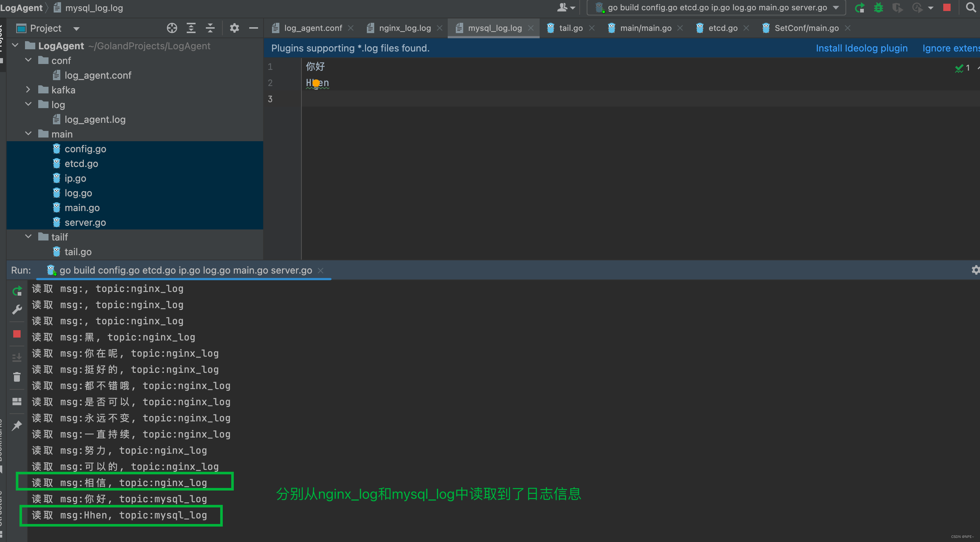Image resolution: width=980 pixels, height=542 pixels.
Task: Edit run configuration via wrench icon
Action: click(x=17, y=309)
